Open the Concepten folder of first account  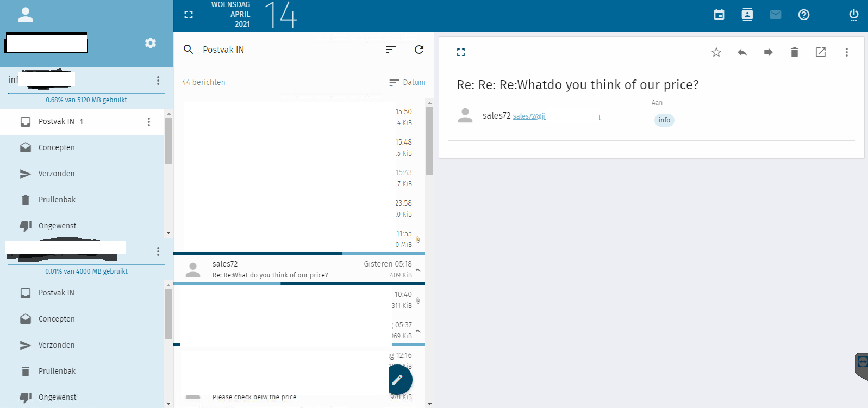pyautogui.click(x=57, y=147)
